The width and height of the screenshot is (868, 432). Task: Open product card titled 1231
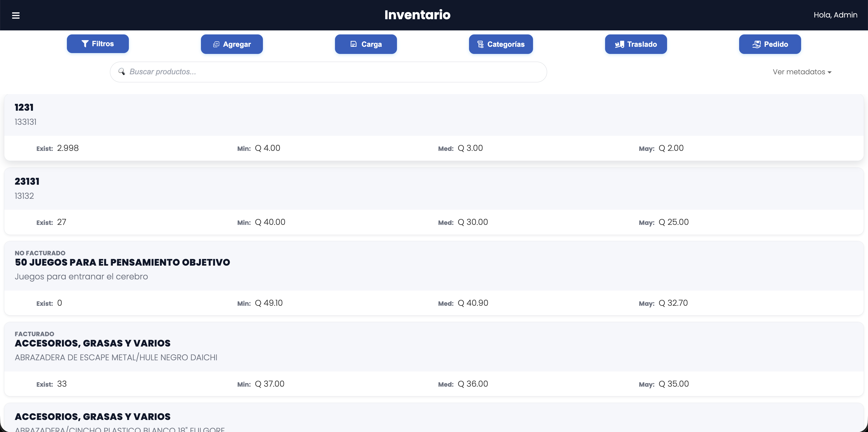(24, 107)
